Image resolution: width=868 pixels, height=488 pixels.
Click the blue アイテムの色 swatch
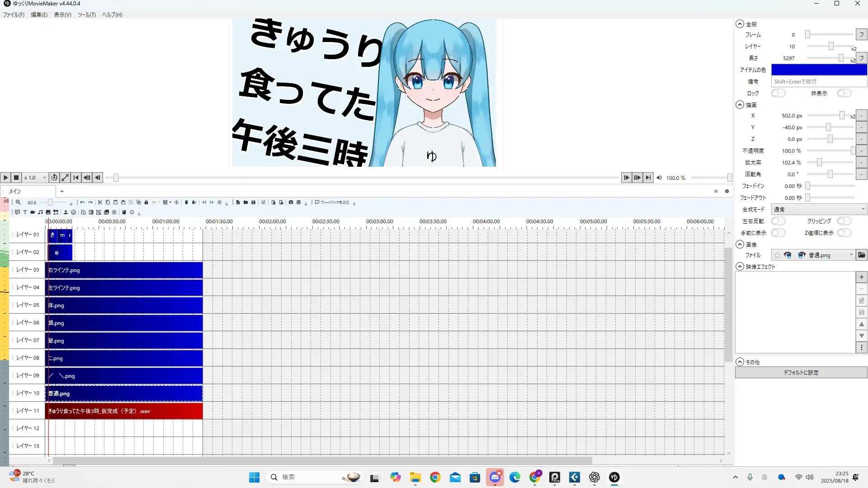click(819, 70)
